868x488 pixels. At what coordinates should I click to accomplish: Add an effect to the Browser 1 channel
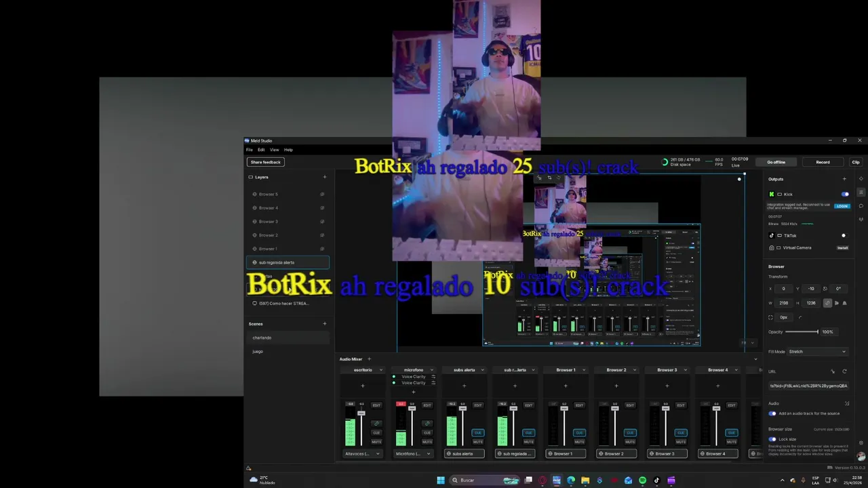coord(566,386)
